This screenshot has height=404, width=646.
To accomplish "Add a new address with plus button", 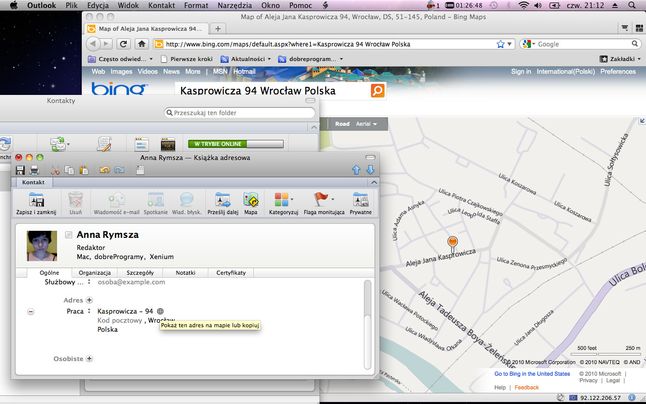I will point(89,300).
